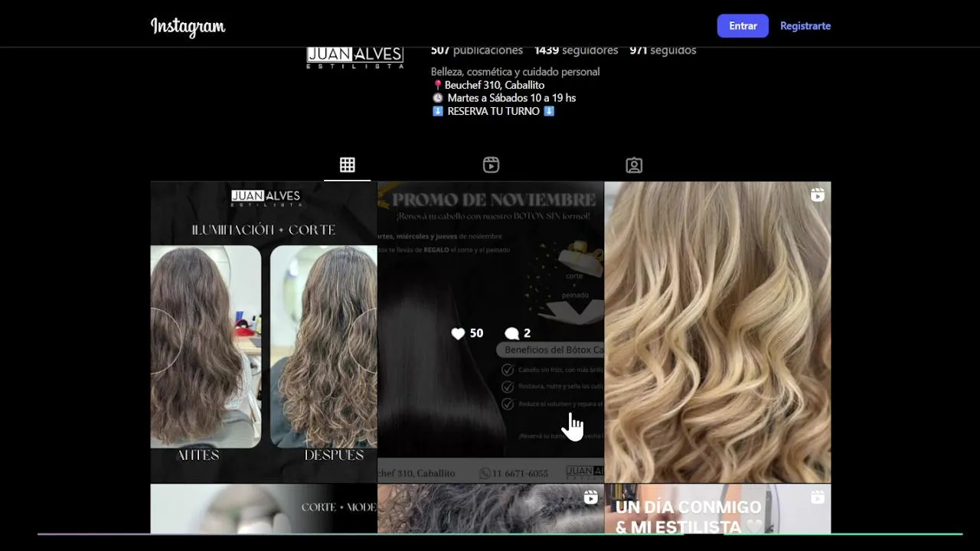This screenshot has width=980, height=551.
Task: Click the comment bubble icon showing 2
Action: (x=512, y=334)
